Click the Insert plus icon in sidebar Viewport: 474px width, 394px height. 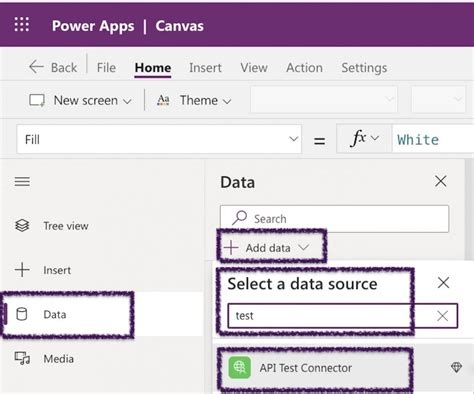tap(22, 270)
